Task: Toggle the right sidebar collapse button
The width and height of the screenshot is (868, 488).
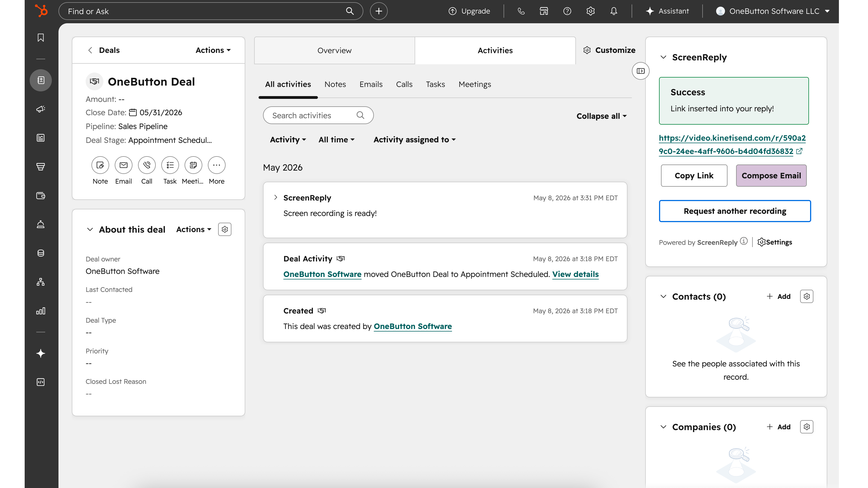Action: [640, 71]
